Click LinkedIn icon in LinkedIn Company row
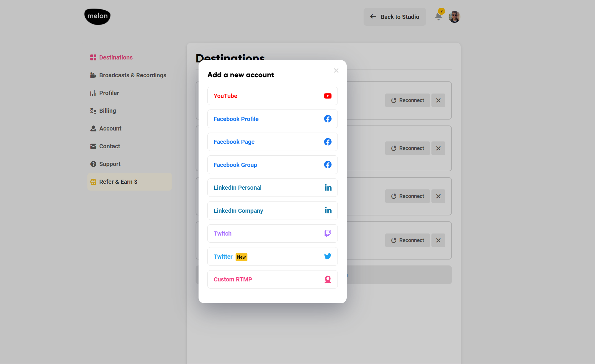 point(328,210)
